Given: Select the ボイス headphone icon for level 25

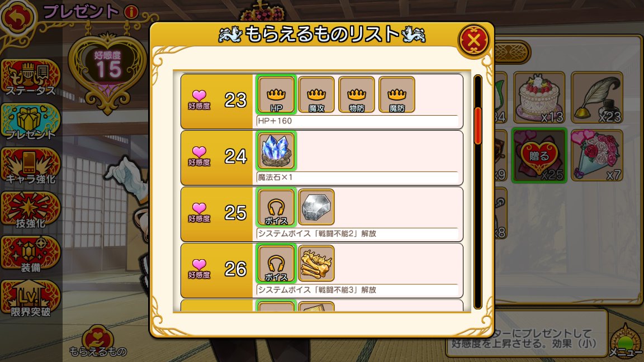Looking at the screenshot, I should [276, 207].
